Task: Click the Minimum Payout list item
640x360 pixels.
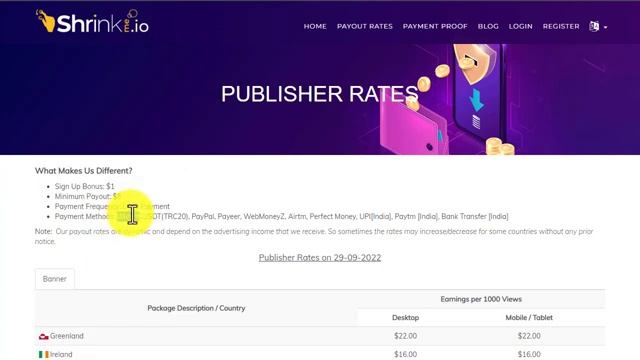Action: (88, 196)
